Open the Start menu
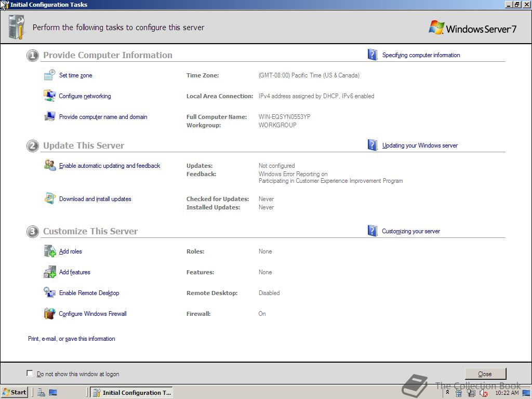The image size is (532, 399). pyautogui.click(x=14, y=393)
